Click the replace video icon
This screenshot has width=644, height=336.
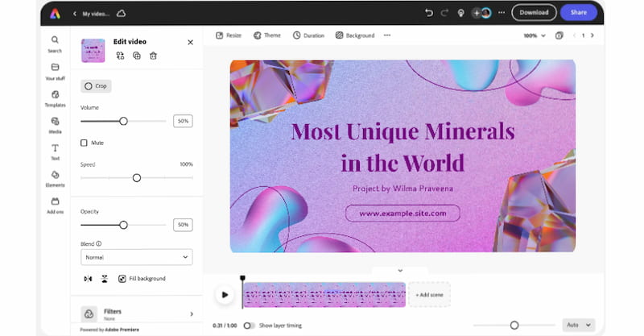coord(120,56)
